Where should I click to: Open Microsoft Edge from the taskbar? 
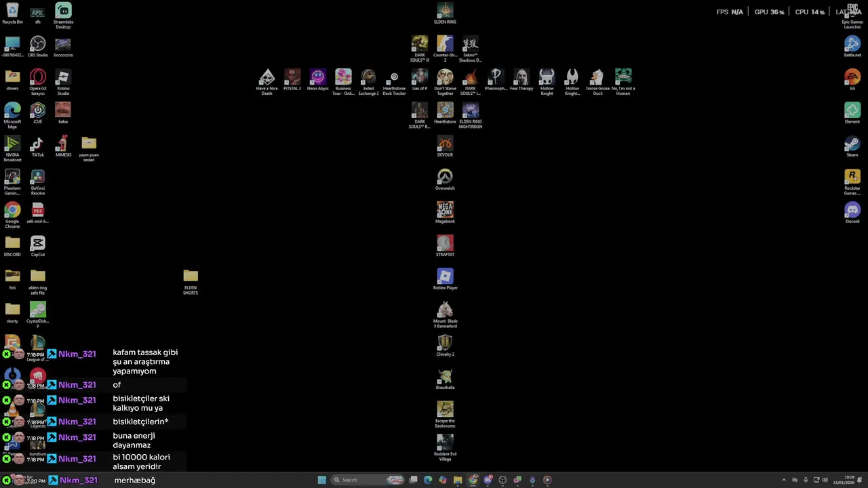tap(428, 480)
